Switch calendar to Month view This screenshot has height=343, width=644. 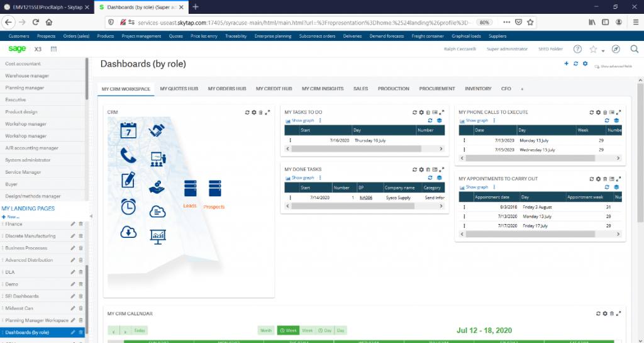[x=266, y=330]
